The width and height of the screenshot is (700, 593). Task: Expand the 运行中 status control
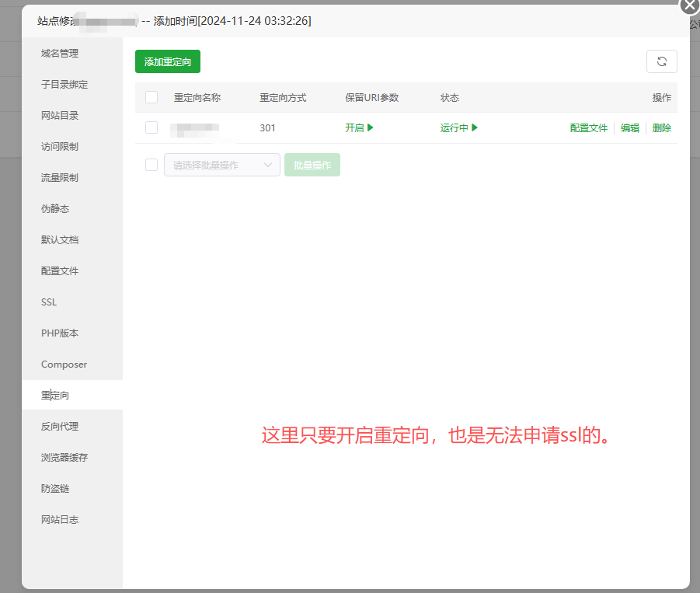coord(458,127)
